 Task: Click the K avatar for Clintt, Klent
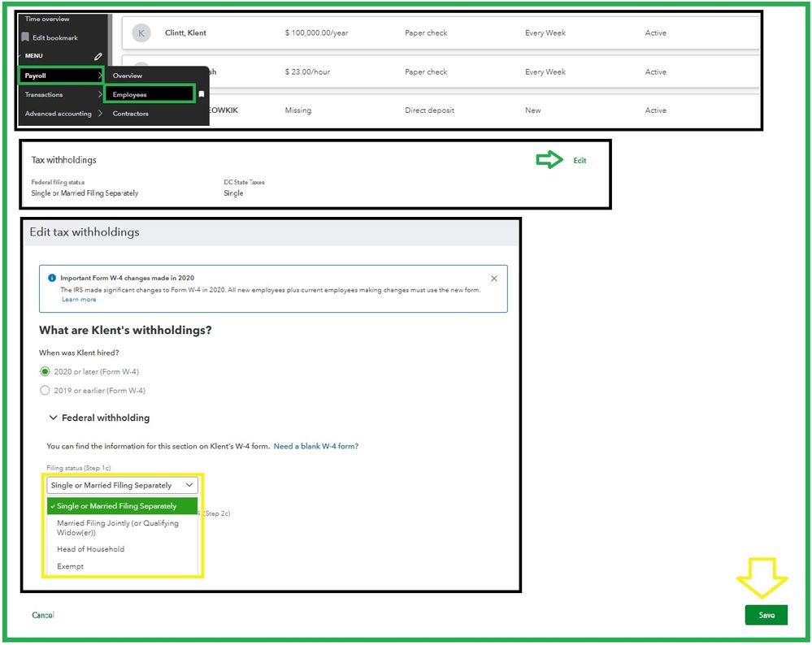click(x=141, y=33)
